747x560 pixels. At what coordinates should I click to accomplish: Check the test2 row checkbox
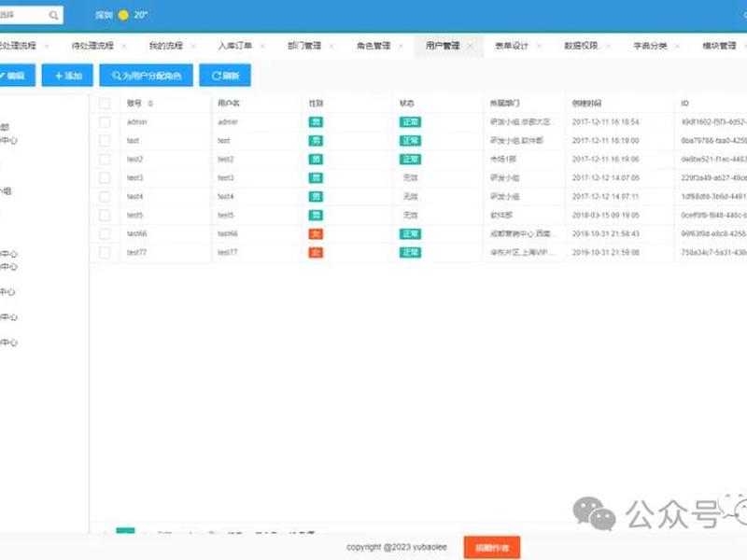[105, 159]
